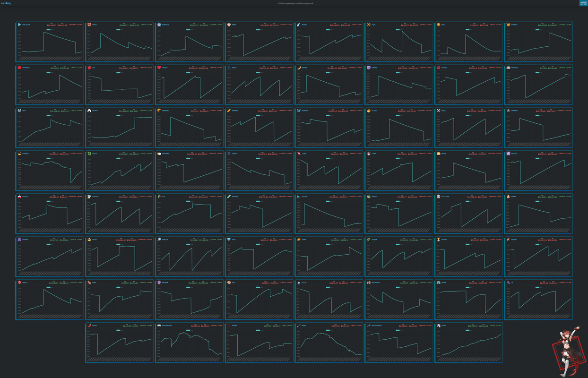588x378 pixels.
Task: Click the gem icon on IRYS card
Action: [x=229, y=240]
